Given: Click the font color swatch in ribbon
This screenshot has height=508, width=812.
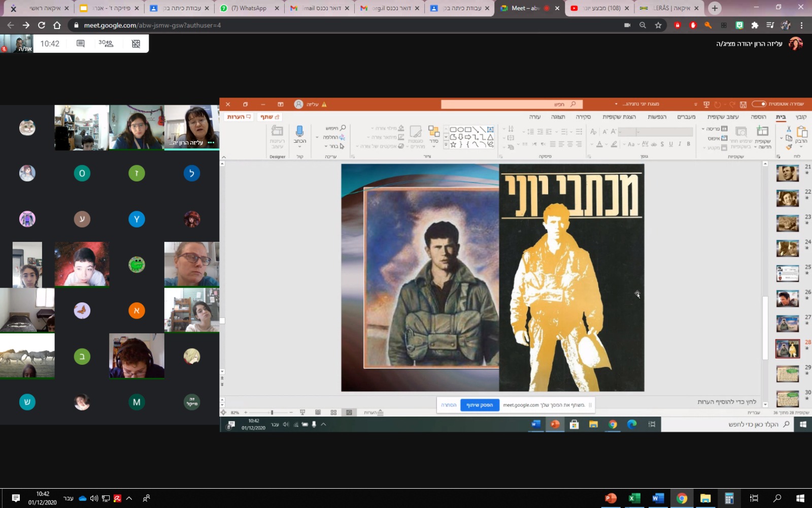Looking at the screenshot, I should pos(599,145).
